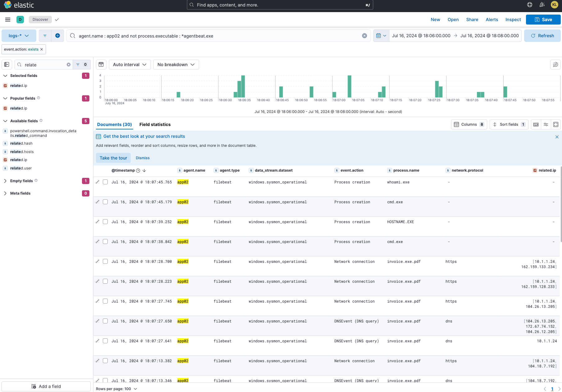Select the whoami.exe row checkbox
Image resolution: width=562 pixels, height=392 pixels.
105,182
